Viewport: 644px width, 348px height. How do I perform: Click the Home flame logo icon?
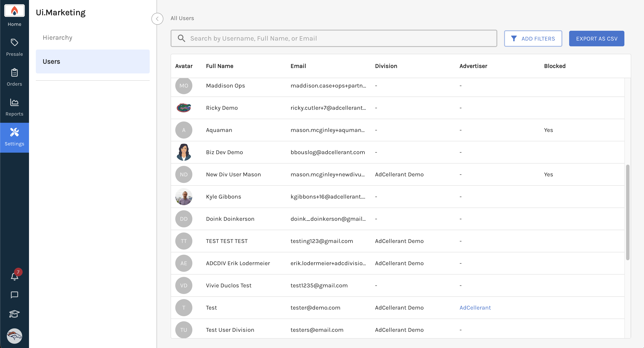click(14, 11)
